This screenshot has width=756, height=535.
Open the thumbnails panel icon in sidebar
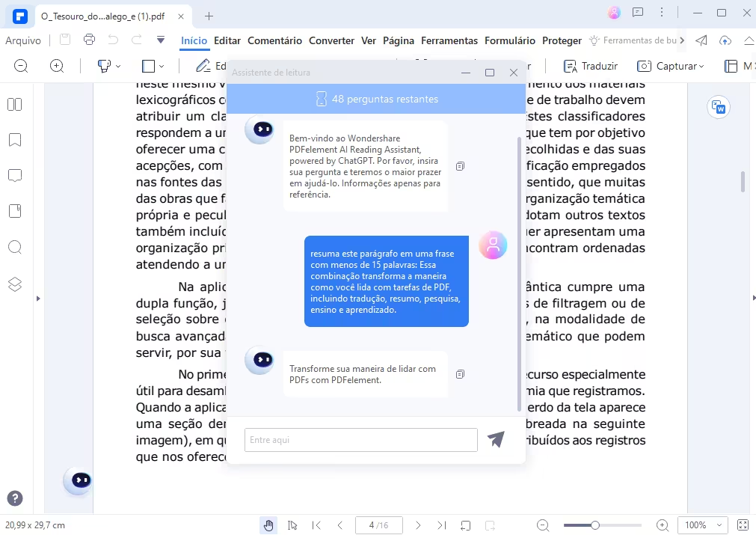point(15,104)
